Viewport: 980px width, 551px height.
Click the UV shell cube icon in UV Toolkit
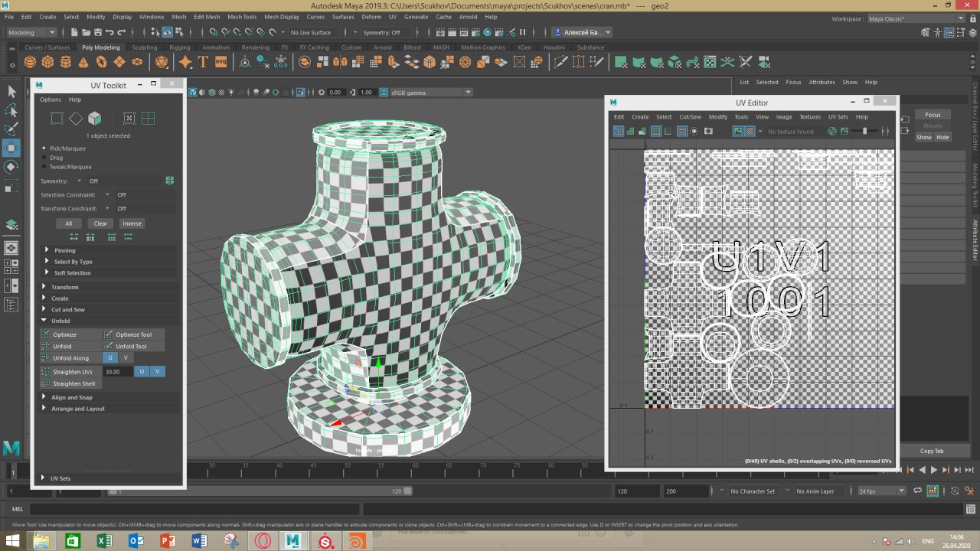point(94,118)
